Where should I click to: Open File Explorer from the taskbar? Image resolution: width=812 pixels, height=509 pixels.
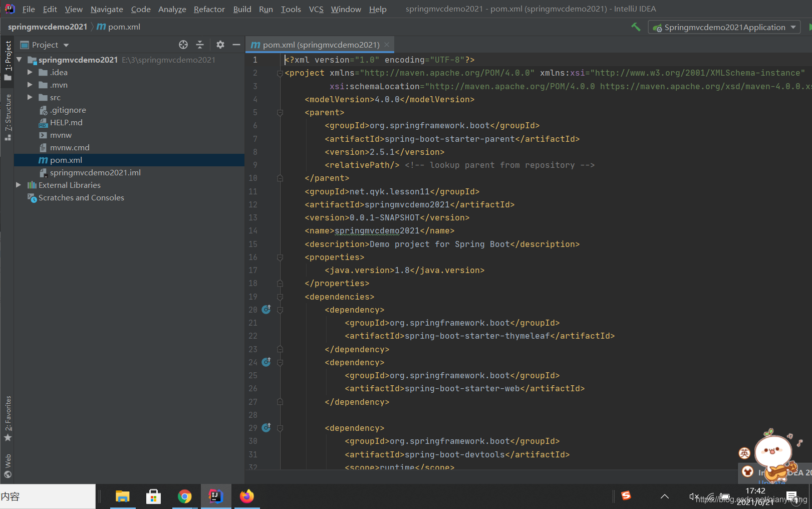click(x=122, y=496)
